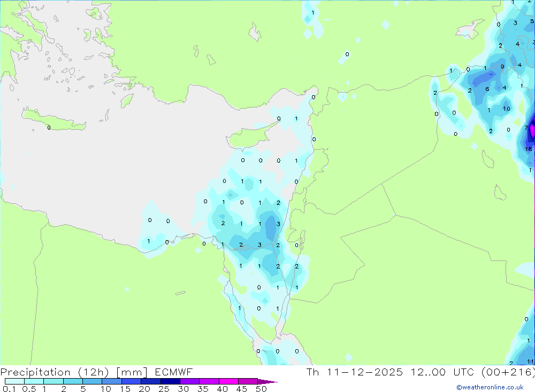
Task: Click the 18 precipitation value on map
Action: click(529, 149)
